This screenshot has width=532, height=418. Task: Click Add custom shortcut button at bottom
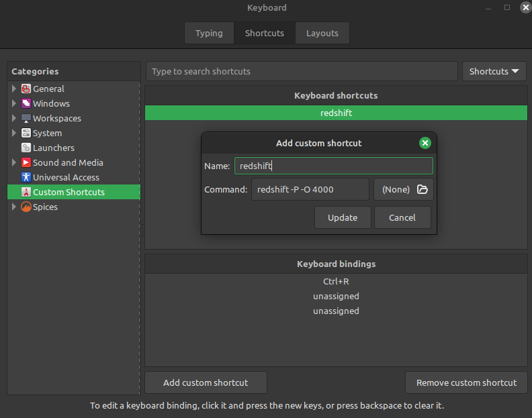206,382
